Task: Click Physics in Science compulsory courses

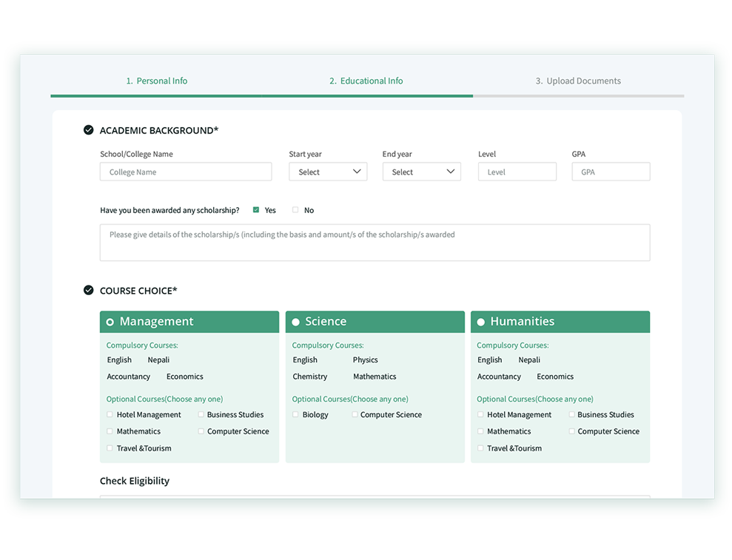Action: tap(365, 360)
